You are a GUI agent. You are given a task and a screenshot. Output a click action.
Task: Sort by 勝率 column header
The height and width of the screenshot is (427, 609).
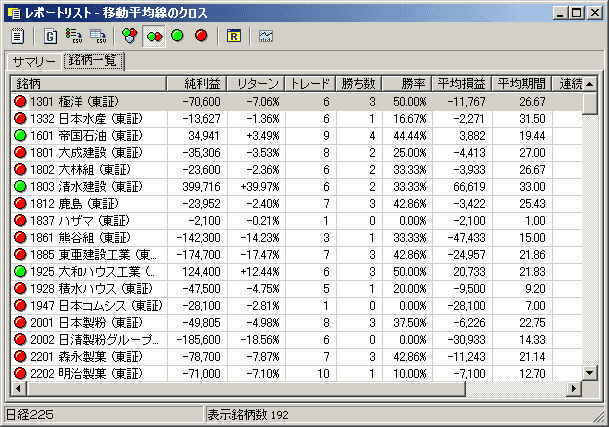[407, 84]
